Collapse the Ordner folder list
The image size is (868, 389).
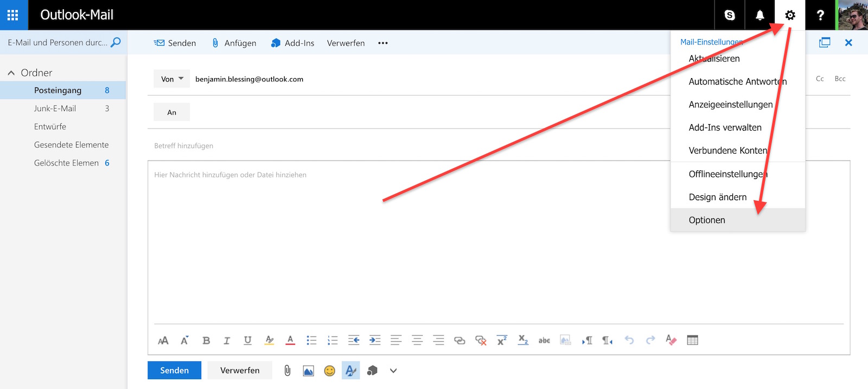[11, 73]
